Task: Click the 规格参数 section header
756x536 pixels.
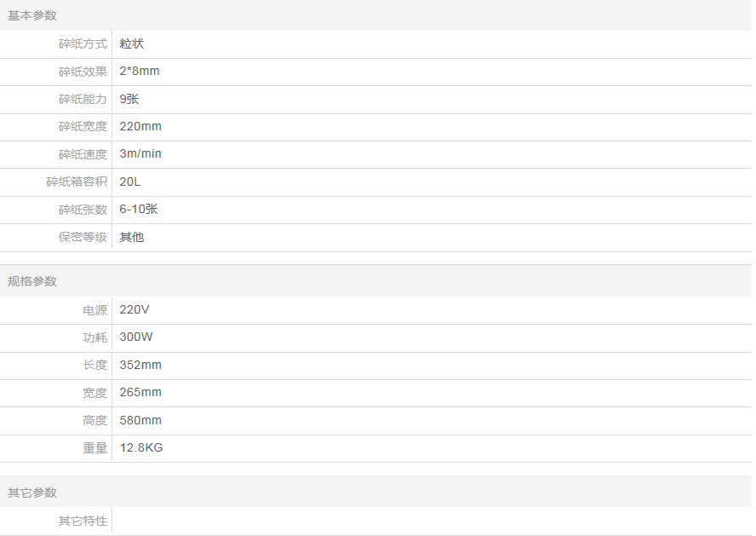Action: [x=32, y=281]
